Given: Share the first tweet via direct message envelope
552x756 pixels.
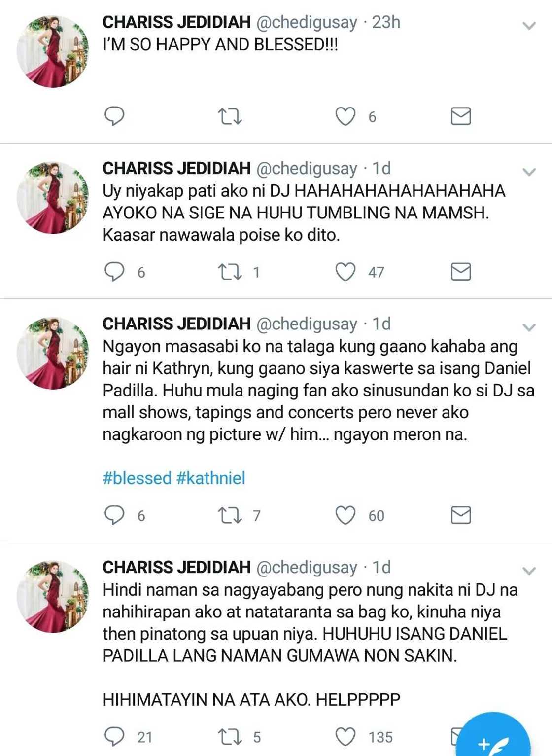Looking at the screenshot, I should click(461, 116).
